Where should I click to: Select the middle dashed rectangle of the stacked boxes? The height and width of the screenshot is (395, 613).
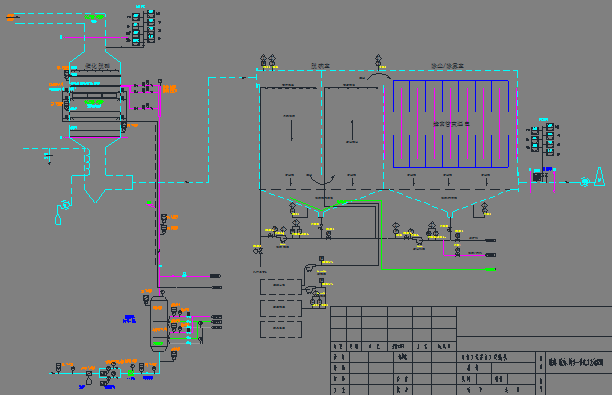point(281,308)
